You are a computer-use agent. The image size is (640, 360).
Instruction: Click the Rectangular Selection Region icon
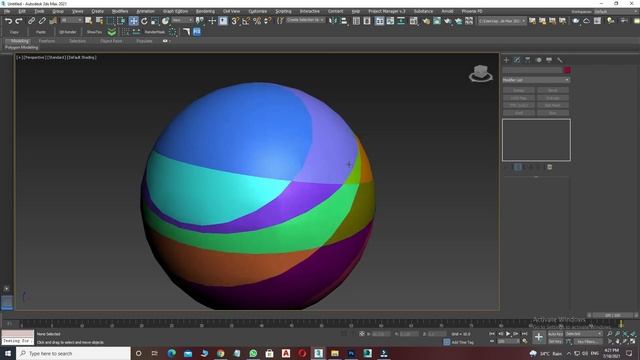click(x=110, y=21)
